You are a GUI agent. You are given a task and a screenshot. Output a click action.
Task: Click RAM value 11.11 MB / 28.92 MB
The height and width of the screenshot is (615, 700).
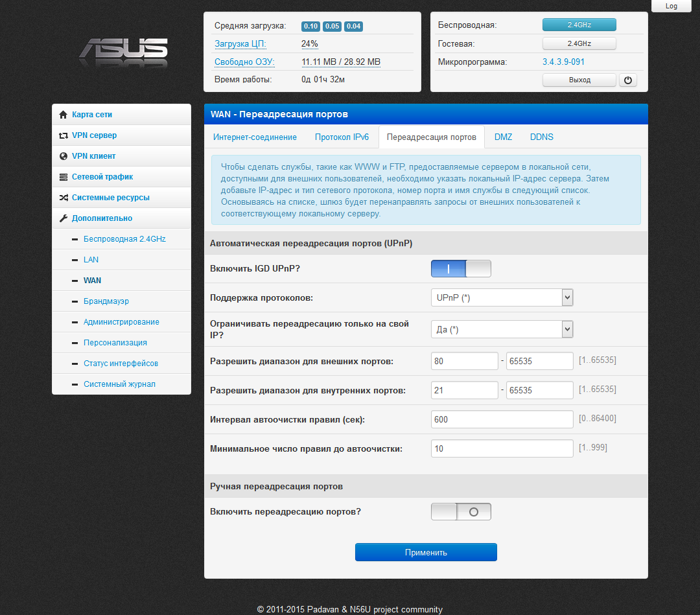tap(341, 62)
